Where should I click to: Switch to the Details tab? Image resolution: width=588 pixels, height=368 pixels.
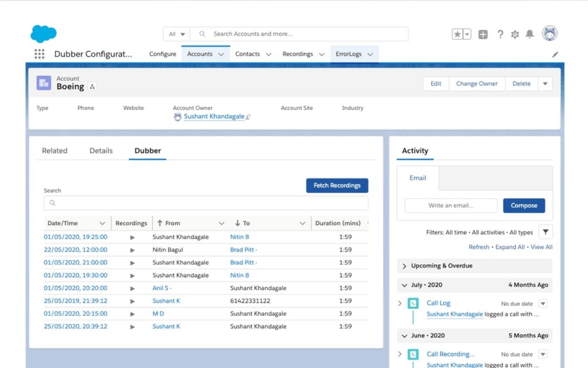[101, 150]
